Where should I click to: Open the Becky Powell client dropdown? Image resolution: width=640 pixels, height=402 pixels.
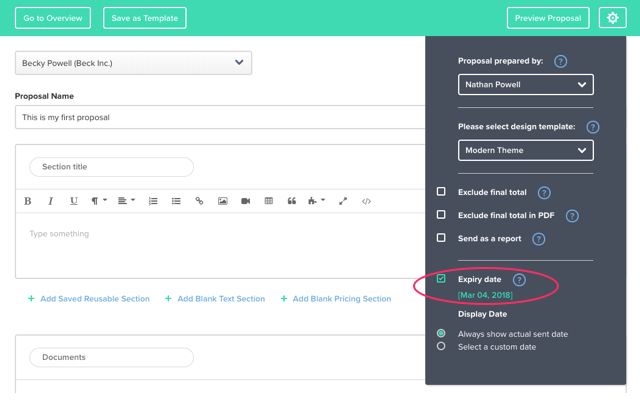pyautogui.click(x=133, y=63)
